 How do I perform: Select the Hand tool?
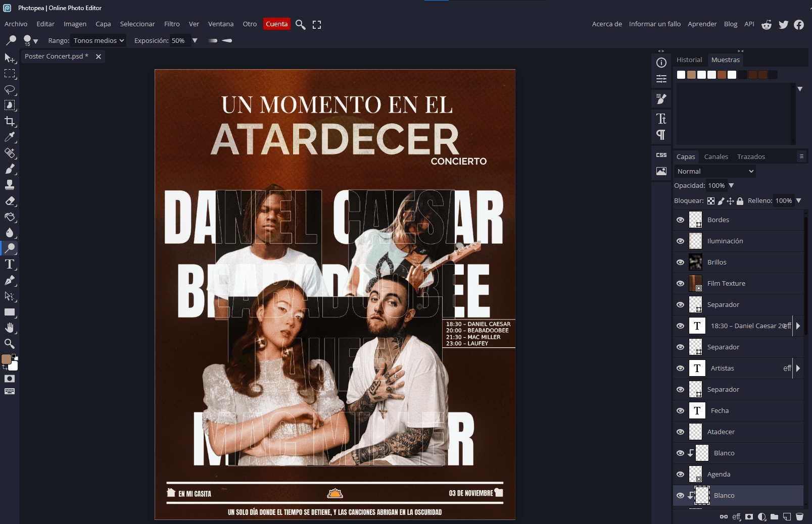pos(10,328)
